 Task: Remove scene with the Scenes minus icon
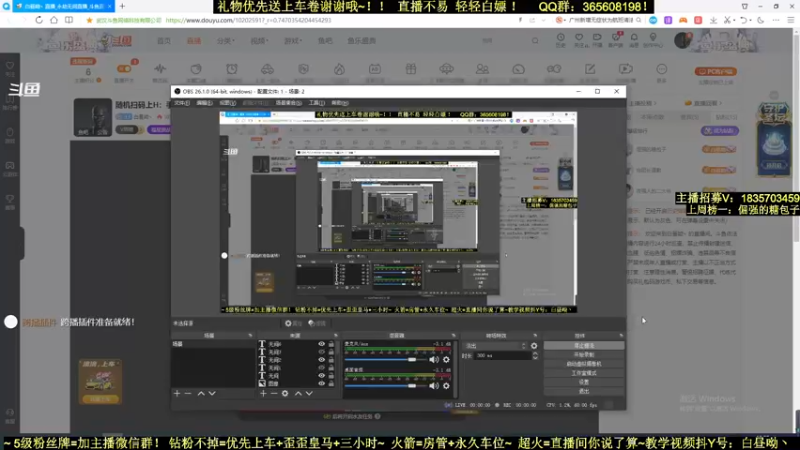[188, 393]
